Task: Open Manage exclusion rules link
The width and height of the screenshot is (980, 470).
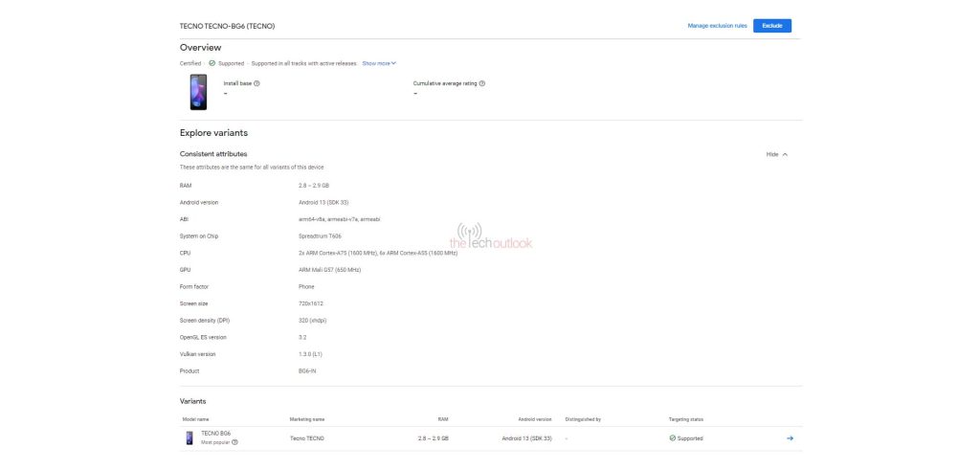Action: (x=717, y=26)
